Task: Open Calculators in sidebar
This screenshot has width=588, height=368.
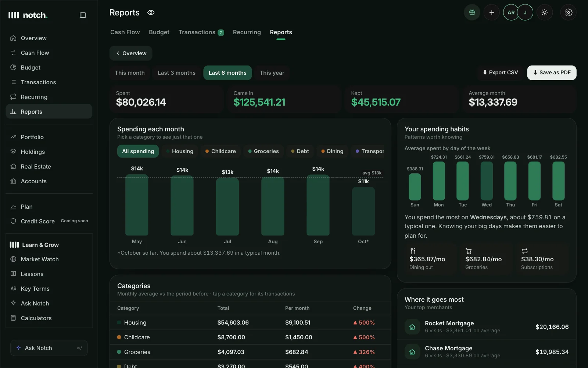Action: (x=49, y=318)
